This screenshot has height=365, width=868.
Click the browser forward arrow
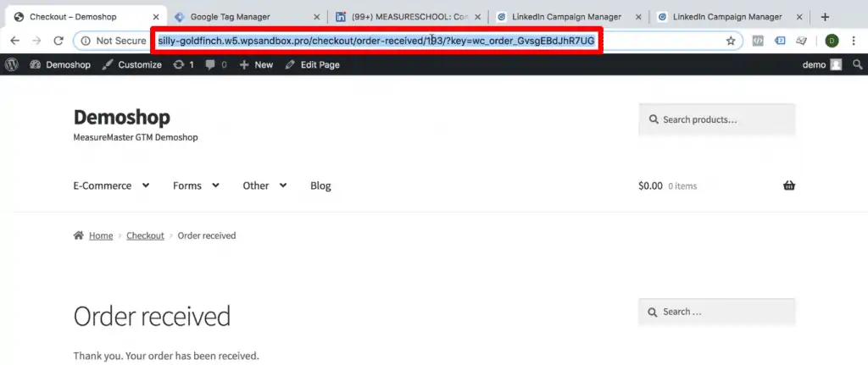pos(36,41)
